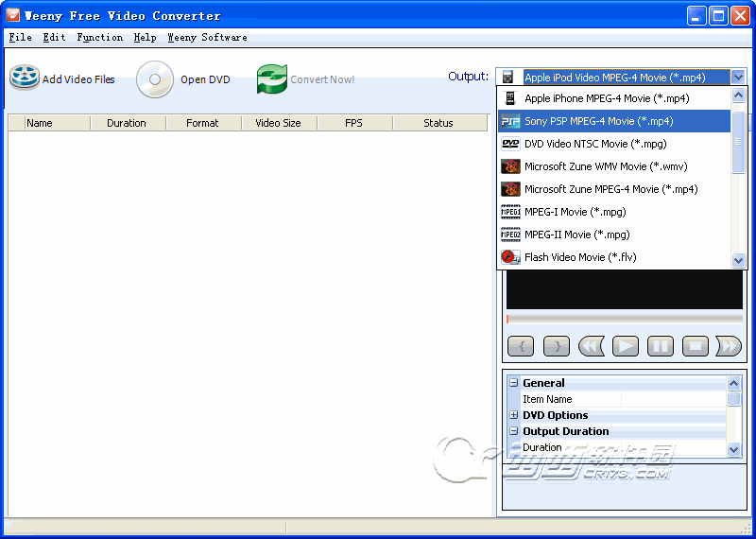Click the Convert Now! label
756x539 pixels.
[322, 79]
